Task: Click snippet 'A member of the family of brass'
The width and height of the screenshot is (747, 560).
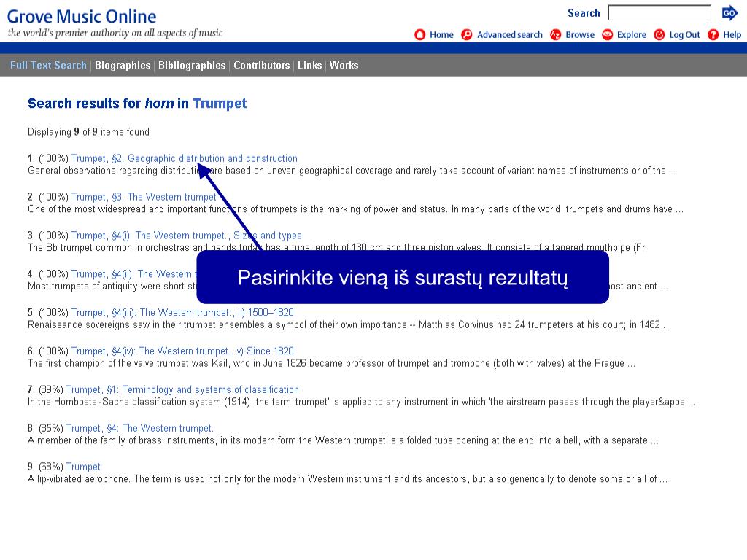Action: pyautogui.click(x=343, y=440)
